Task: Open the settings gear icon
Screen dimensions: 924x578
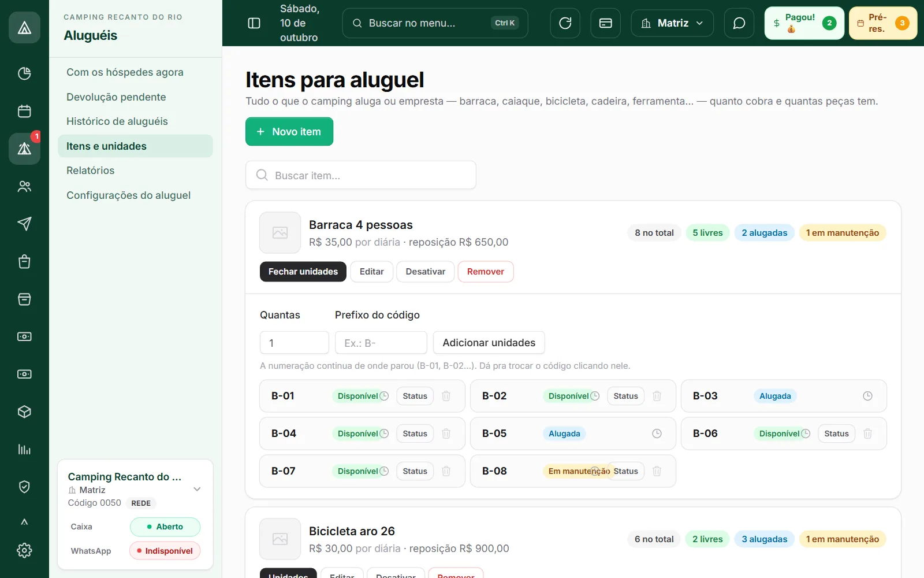Action: point(24,550)
